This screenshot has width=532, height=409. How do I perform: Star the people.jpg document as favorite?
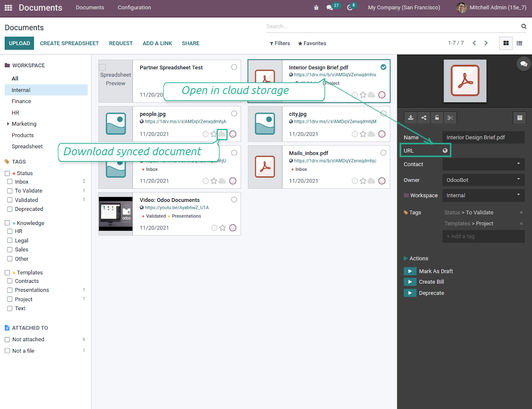[213, 134]
